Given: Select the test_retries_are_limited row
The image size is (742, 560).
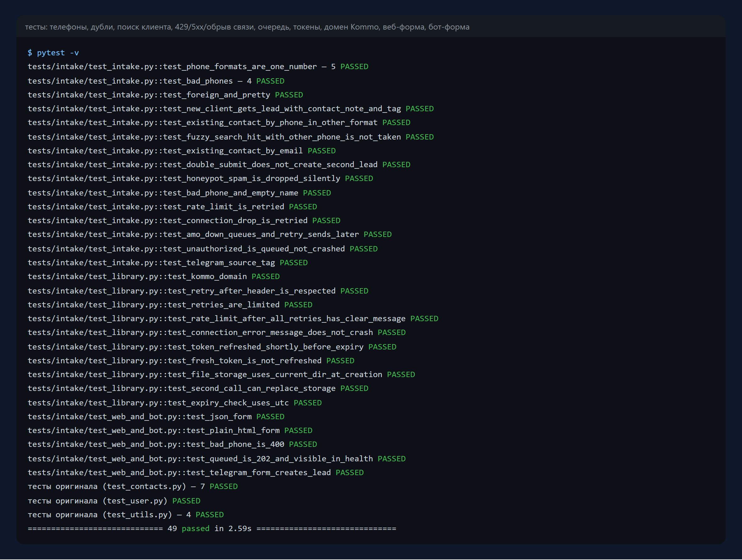Looking at the screenshot, I should coord(170,305).
